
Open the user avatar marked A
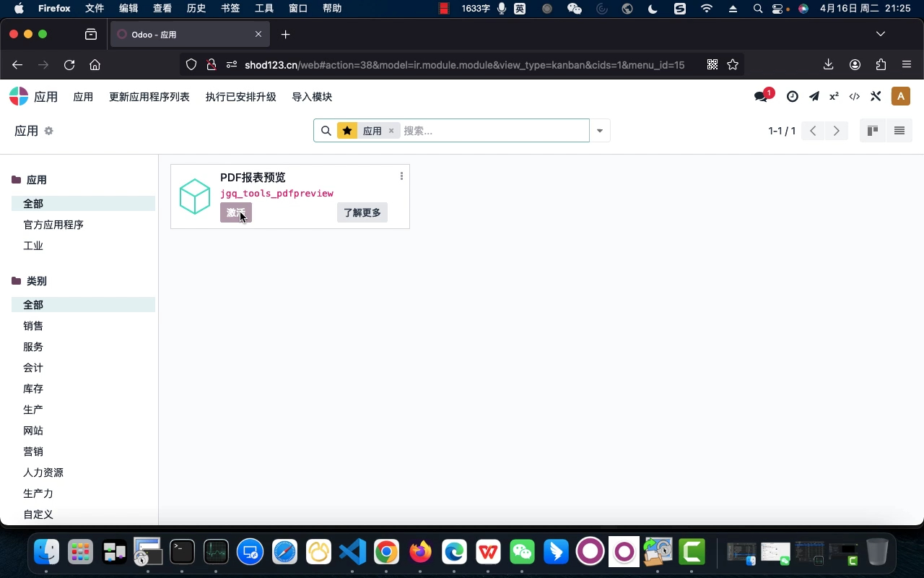(900, 95)
